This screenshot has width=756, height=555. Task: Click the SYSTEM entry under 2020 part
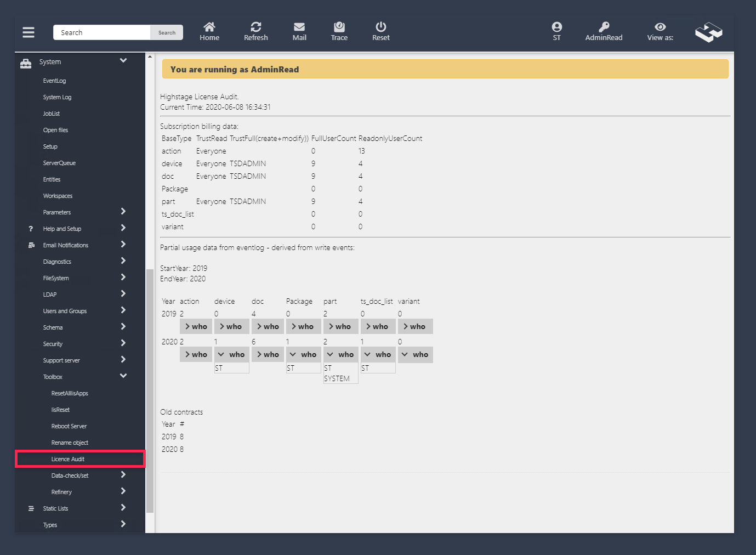coord(337,378)
